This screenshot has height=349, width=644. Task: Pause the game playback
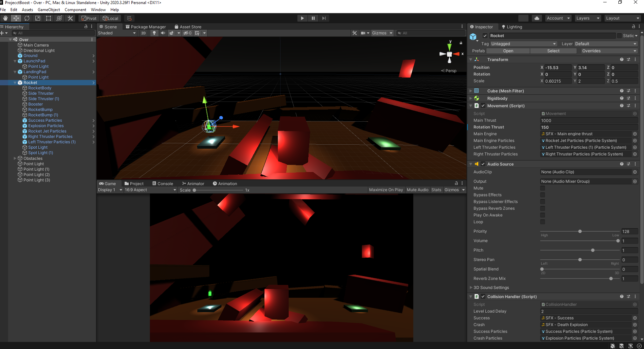tap(313, 18)
